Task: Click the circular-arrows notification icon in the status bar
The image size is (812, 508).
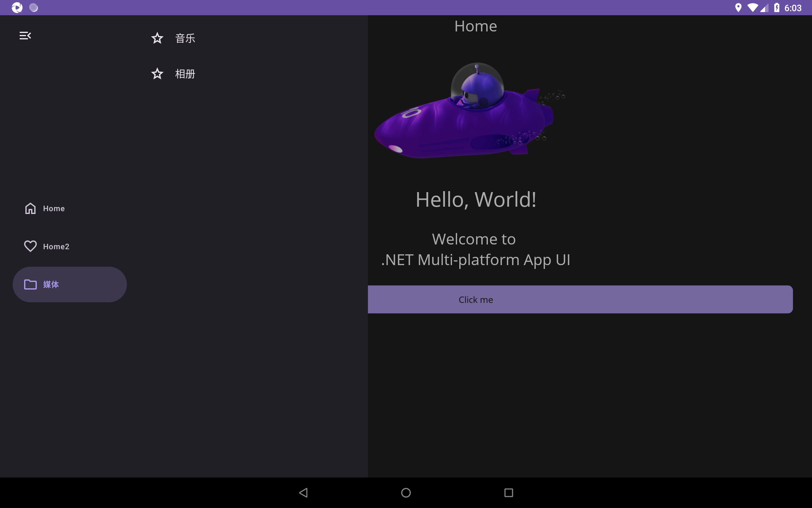Action: [x=17, y=8]
